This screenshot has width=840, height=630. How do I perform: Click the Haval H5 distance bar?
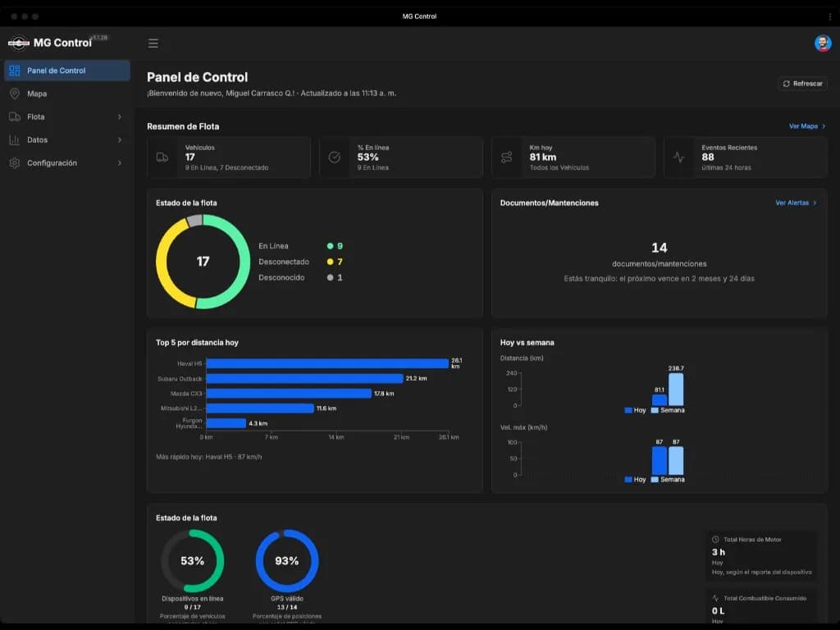327,363
